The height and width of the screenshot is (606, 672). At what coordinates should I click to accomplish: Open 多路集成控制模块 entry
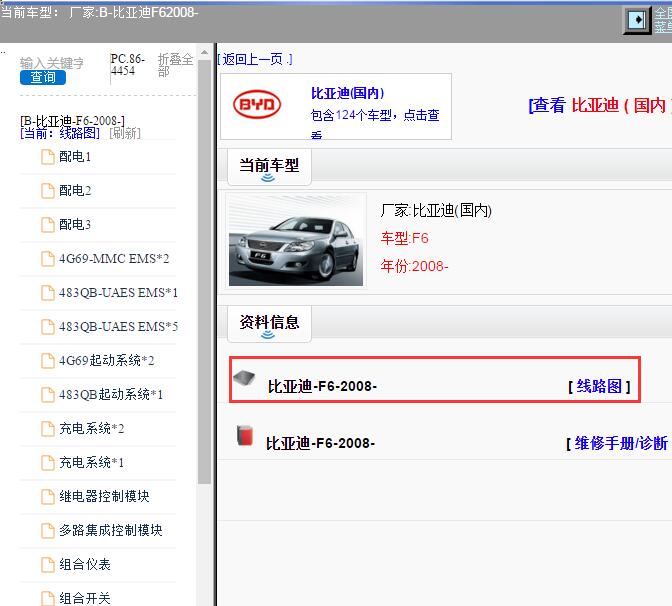pos(111,531)
